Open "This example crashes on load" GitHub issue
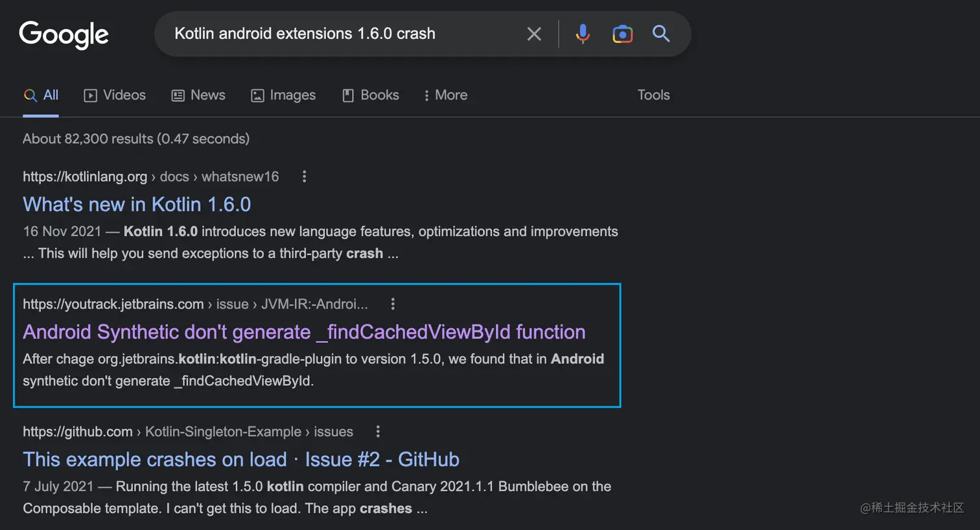 pyautogui.click(x=241, y=459)
